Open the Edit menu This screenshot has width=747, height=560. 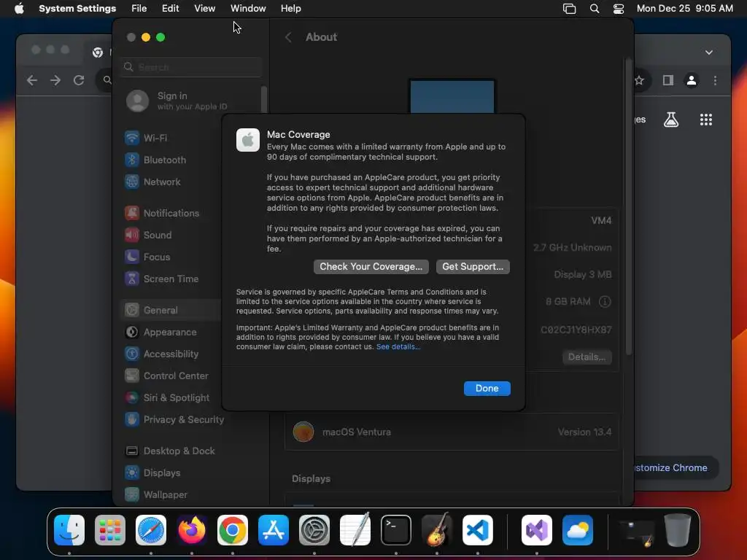(171, 9)
